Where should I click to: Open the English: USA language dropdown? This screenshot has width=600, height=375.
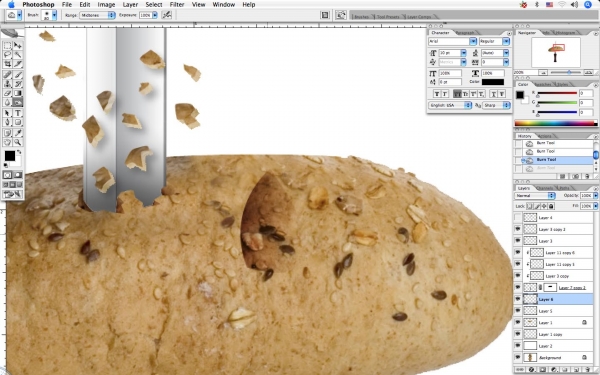[450, 105]
